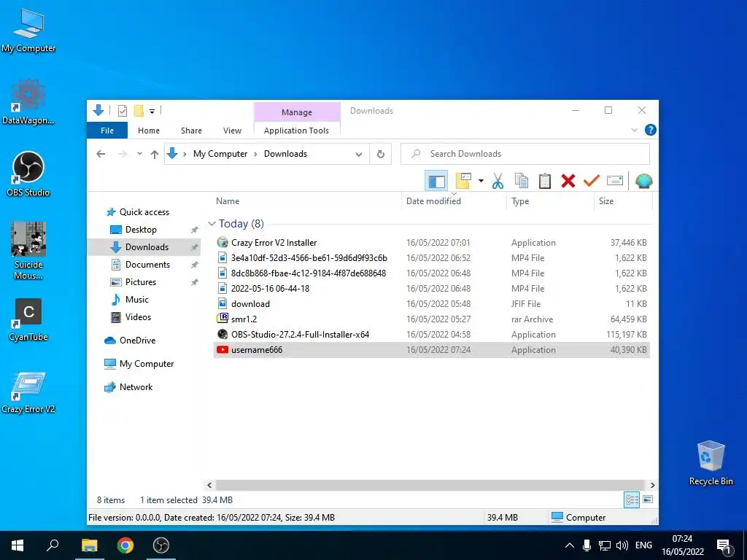Go back with the back arrow
Screen dimensions: 747x560
coord(101,154)
